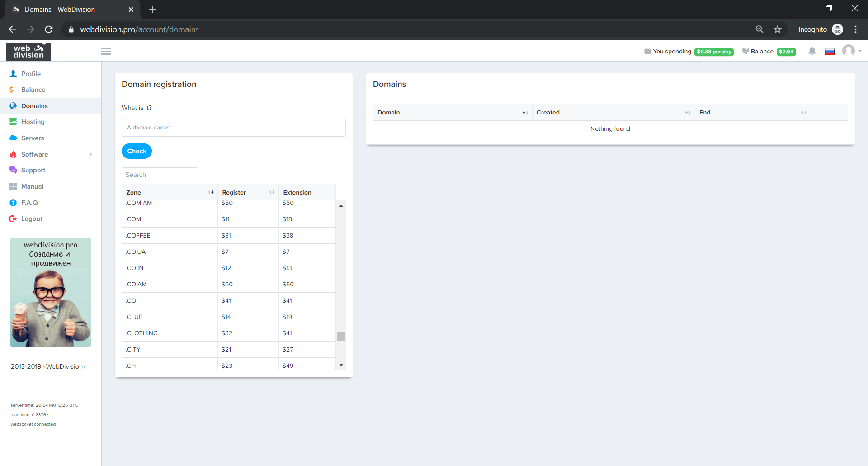Click the hamburger menu icon
This screenshot has width=868, height=466.
pyautogui.click(x=106, y=51)
